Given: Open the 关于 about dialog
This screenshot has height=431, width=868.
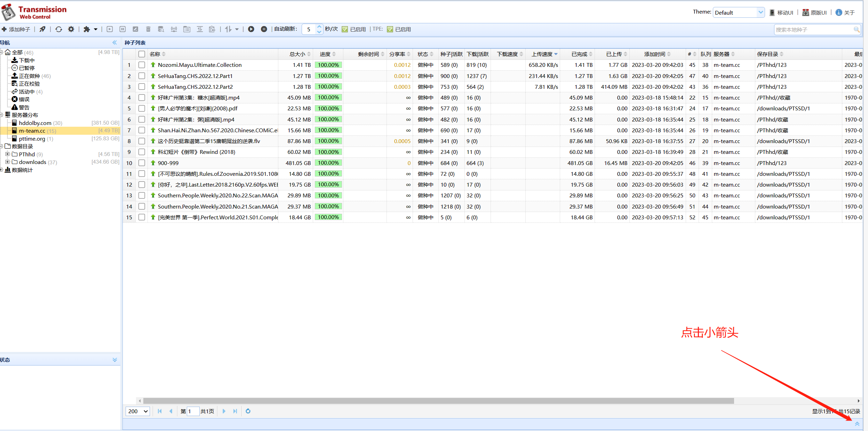Looking at the screenshot, I should 845,13.
